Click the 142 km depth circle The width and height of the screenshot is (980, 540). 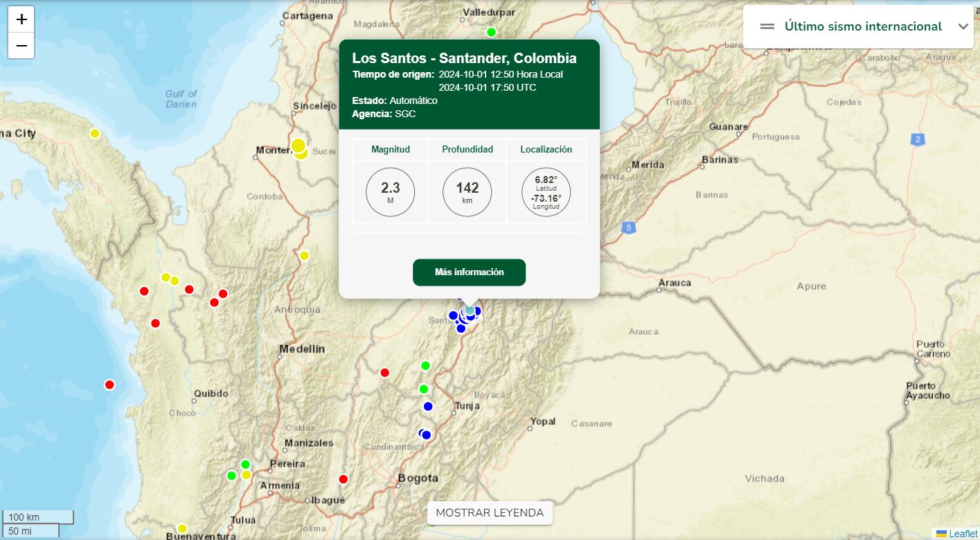point(467,192)
